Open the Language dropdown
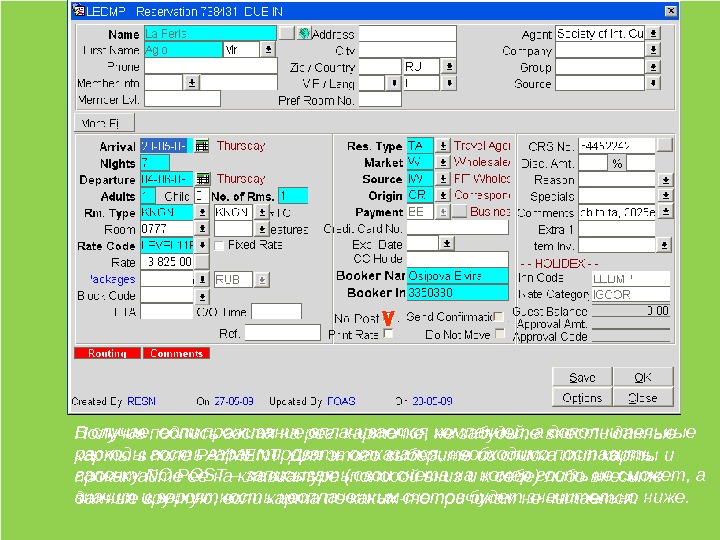Screen dimensions: 720x540 pyautogui.click(x=449, y=83)
